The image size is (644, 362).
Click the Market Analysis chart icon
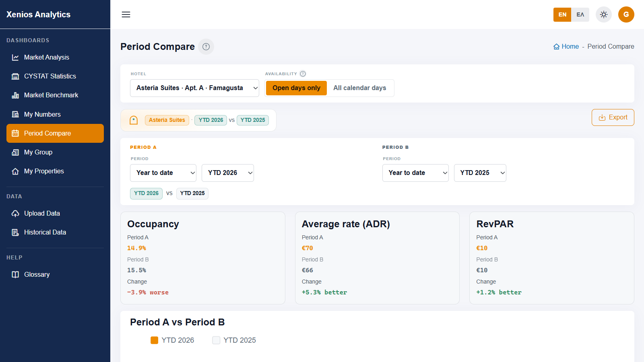15,58
